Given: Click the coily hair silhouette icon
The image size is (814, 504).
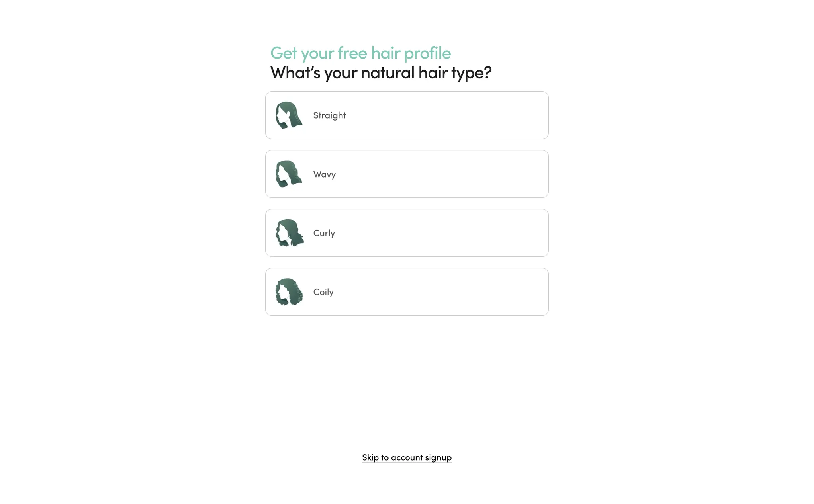Looking at the screenshot, I should pyautogui.click(x=289, y=292).
